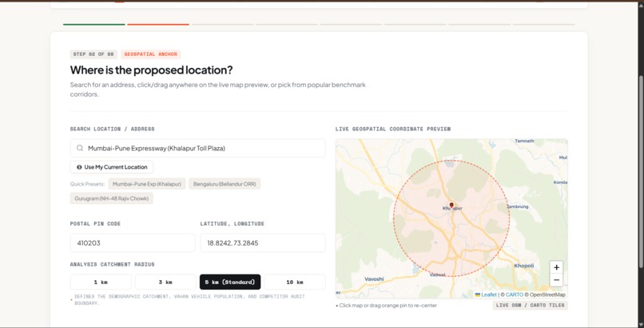Image resolution: width=644 pixels, height=328 pixels.
Task: Open the Leaflet attribution link
Action: coord(489,294)
